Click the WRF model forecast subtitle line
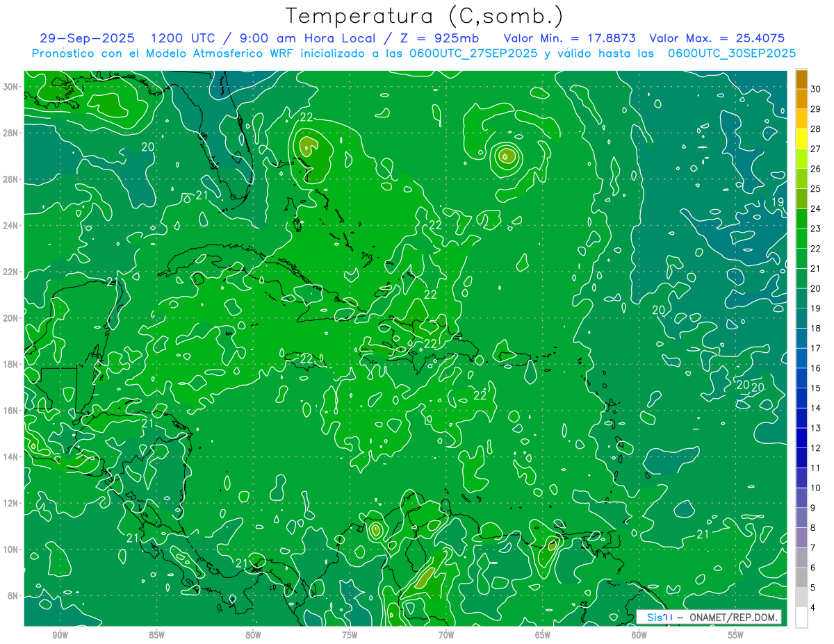The height and width of the screenshot is (644, 834). (x=414, y=53)
